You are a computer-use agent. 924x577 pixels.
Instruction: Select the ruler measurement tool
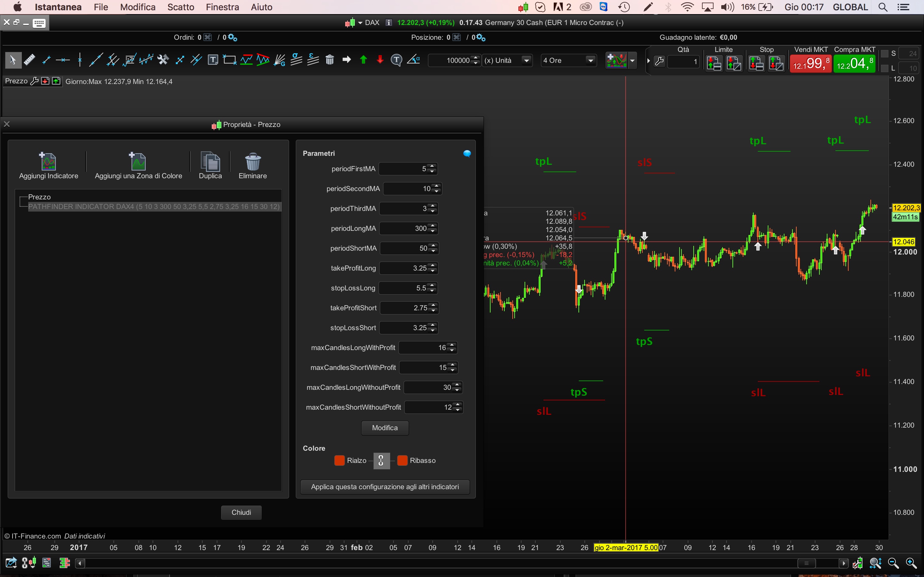pos(30,60)
